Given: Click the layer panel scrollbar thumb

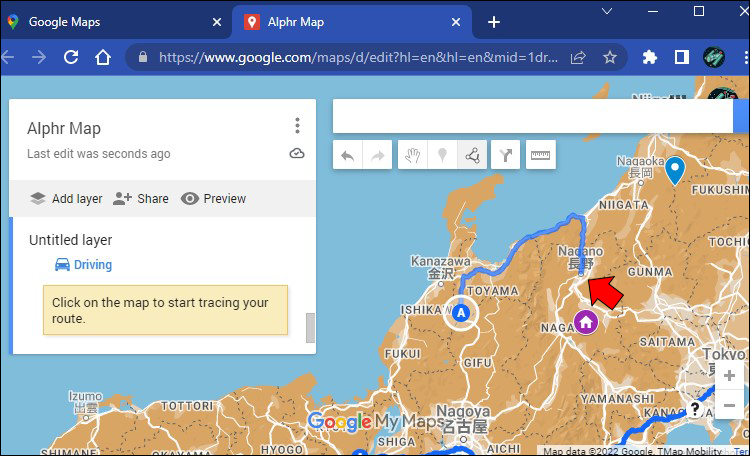Looking at the screenshot, I should (310, 328).
